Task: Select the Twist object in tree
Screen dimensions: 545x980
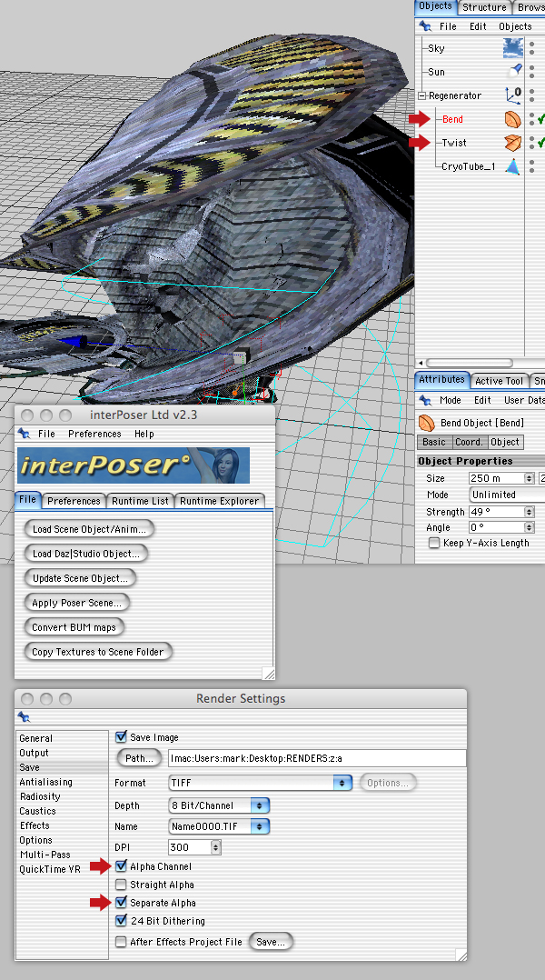Action: tap(454, 143)
